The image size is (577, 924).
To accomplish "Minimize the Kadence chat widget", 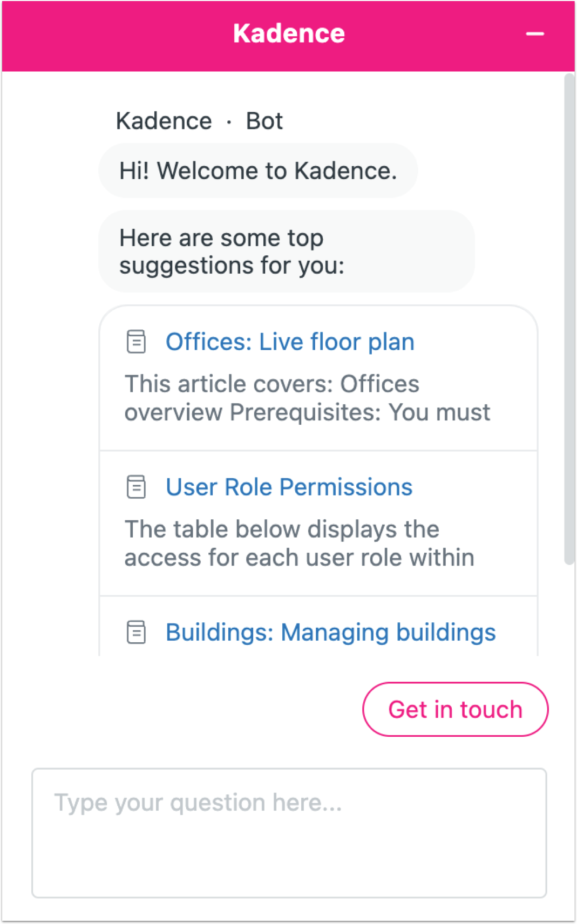I will click(x=534, y=34).
